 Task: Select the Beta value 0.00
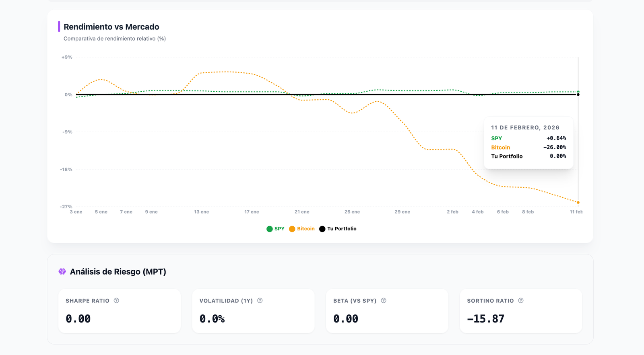(346, 319)
